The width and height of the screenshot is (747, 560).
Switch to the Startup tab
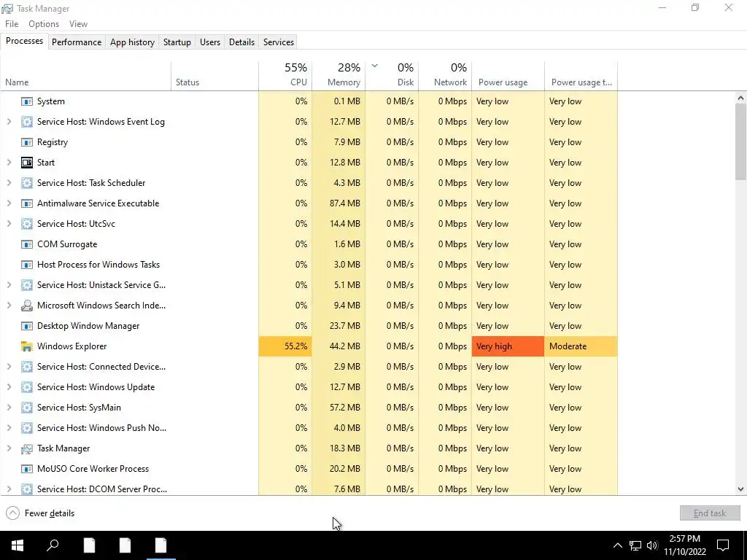pos(177,42)
